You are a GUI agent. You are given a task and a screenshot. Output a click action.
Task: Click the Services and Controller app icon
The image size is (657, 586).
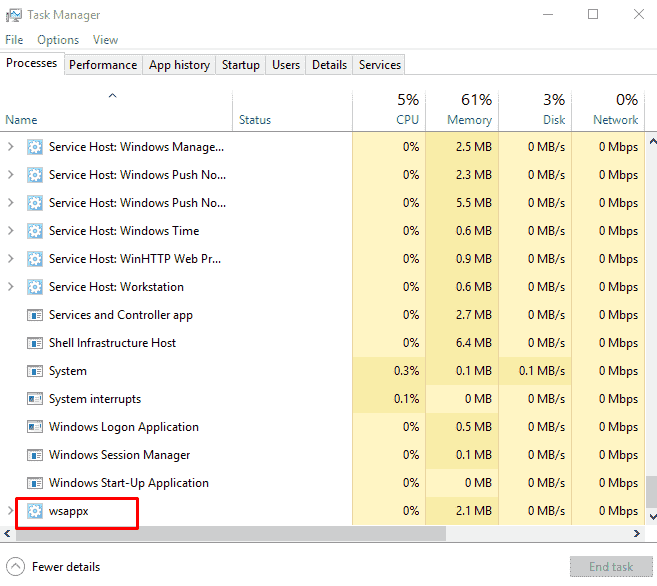tap(35, 315)
